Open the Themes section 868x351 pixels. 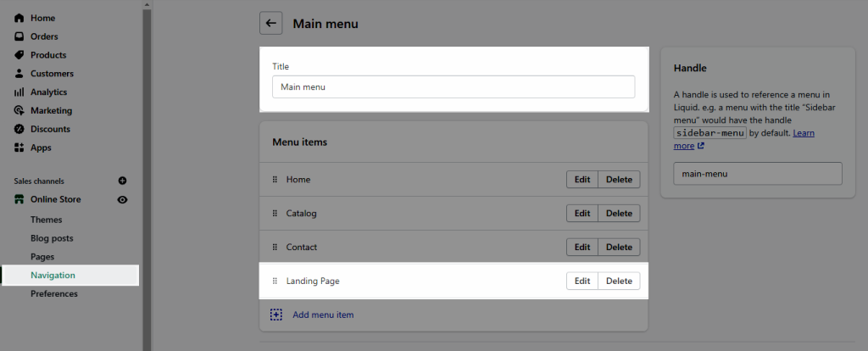pyautogui.click(x=46, y=220)
